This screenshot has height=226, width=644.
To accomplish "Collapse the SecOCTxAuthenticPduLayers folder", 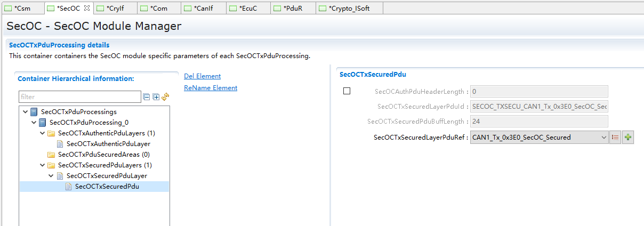I will pos(42,133).
